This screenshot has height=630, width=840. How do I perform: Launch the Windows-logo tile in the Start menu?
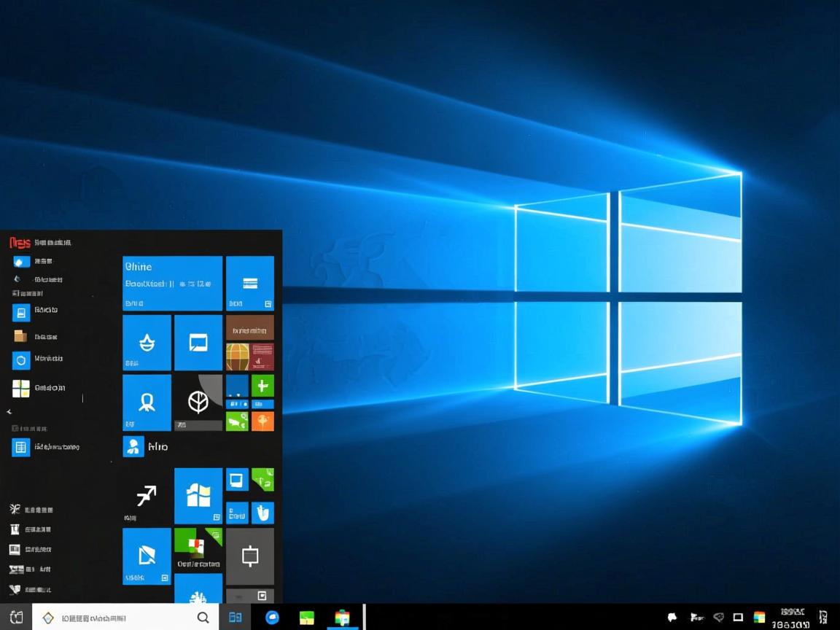coord(198,497)
